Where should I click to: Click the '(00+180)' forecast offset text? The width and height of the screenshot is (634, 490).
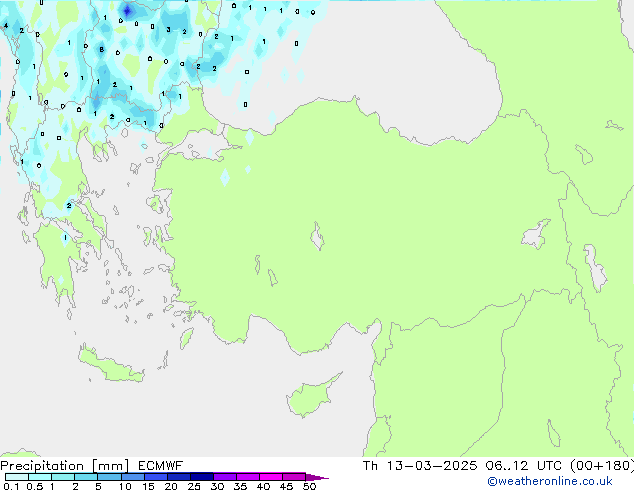click(602, 466)
